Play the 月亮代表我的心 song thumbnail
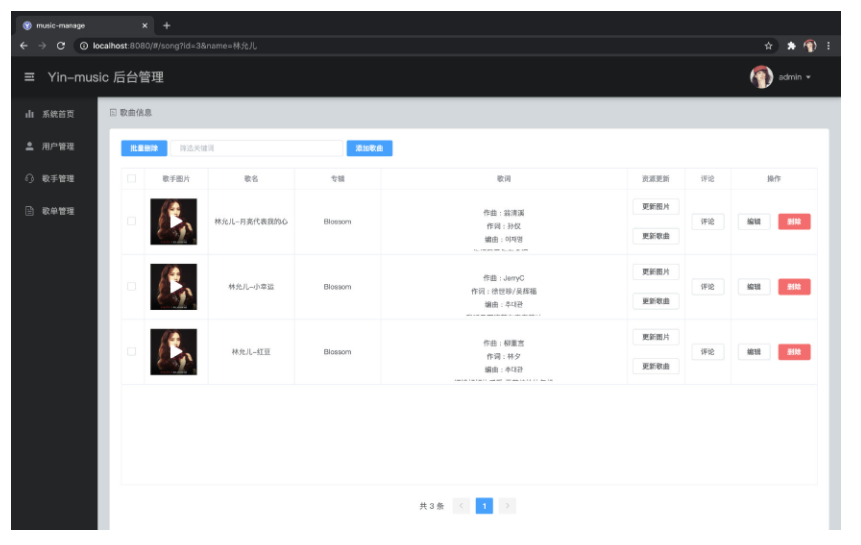Screen dimensions: 861x545 [174, 221]
